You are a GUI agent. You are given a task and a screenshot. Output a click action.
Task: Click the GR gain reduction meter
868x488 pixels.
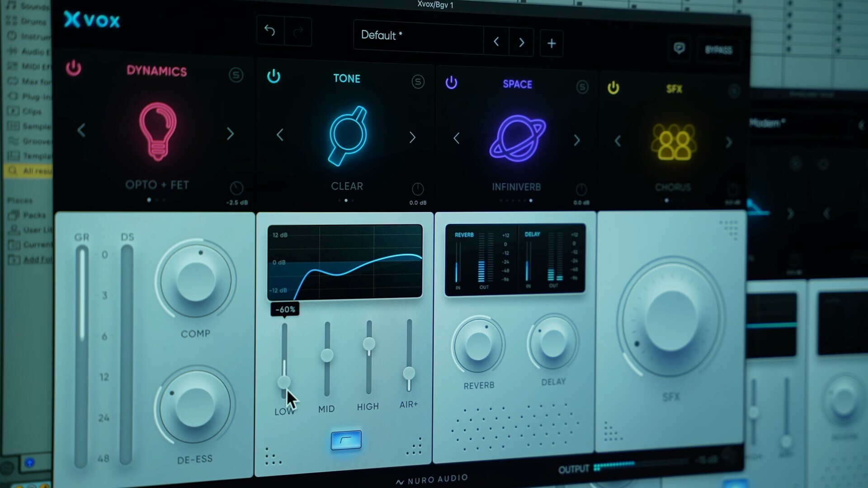tap(81, 357)
